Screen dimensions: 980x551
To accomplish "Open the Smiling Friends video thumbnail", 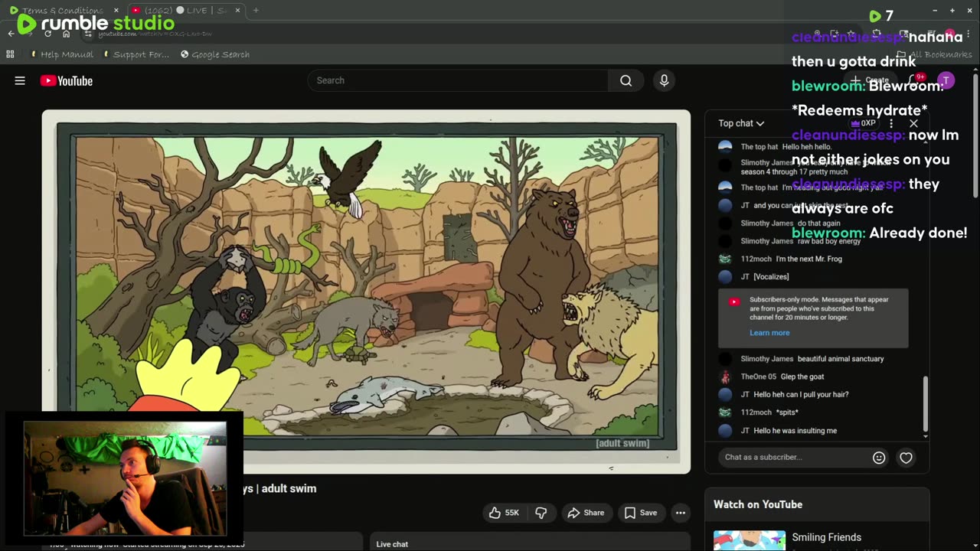I will tap(749, 540).
